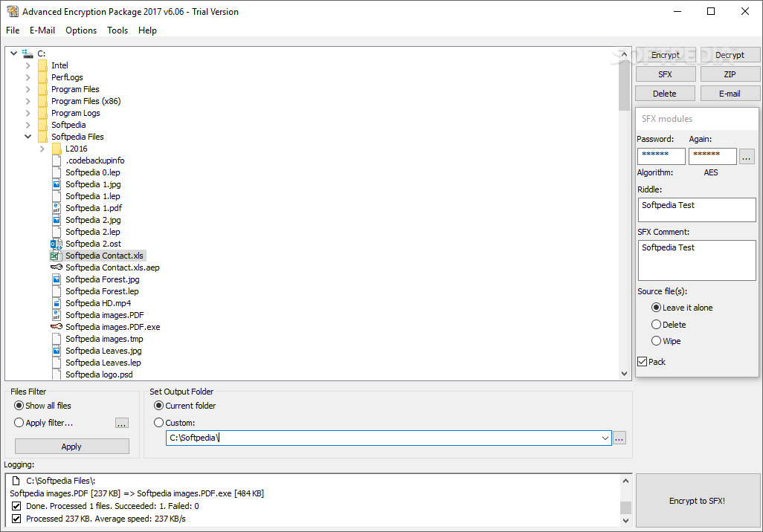
Task: Choose the Custom output folder option
Action: 158,423
